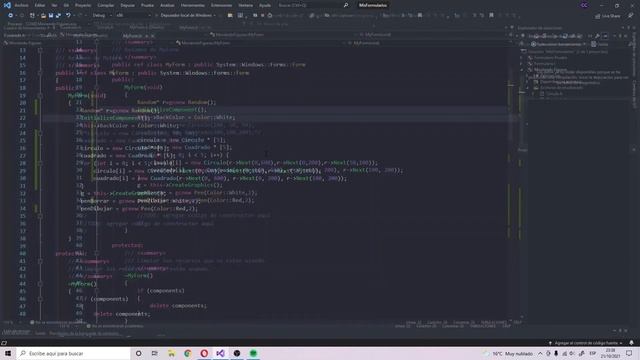Viewport: 640px width, 360px height.
Task: Open Cortana circle icon on taskbar
Action: pos(138,353)
